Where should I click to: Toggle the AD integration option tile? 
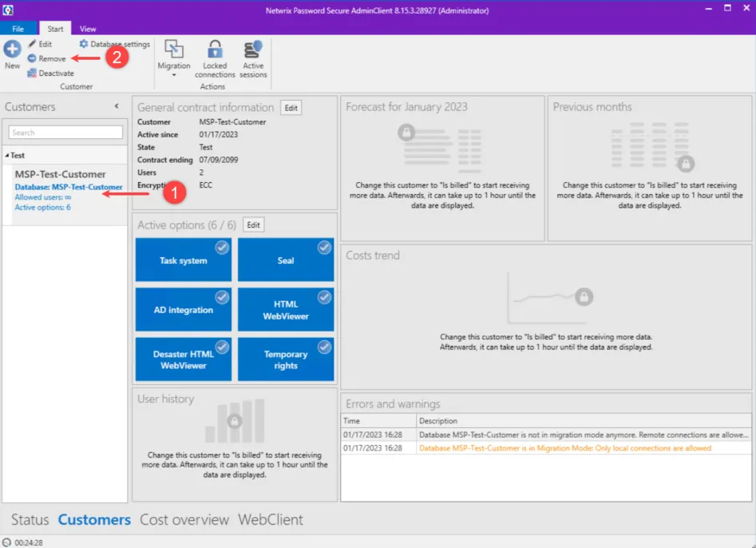[184, 309]
